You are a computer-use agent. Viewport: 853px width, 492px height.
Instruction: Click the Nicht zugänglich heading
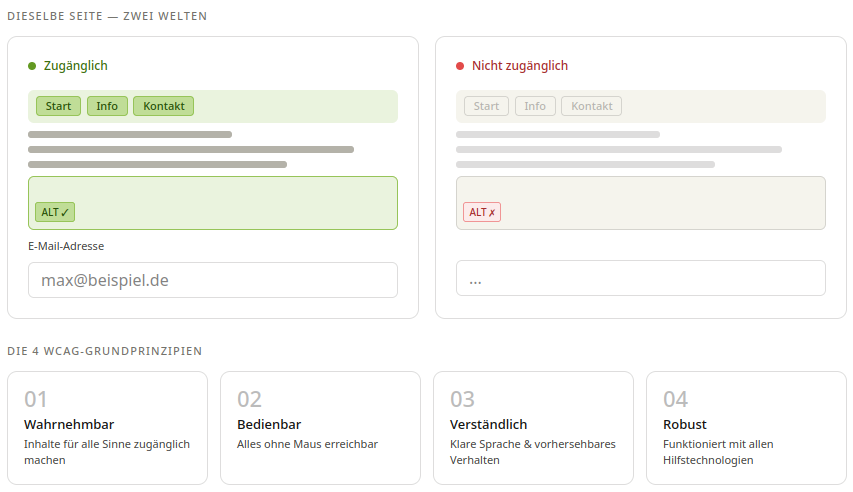pos(520,66)
